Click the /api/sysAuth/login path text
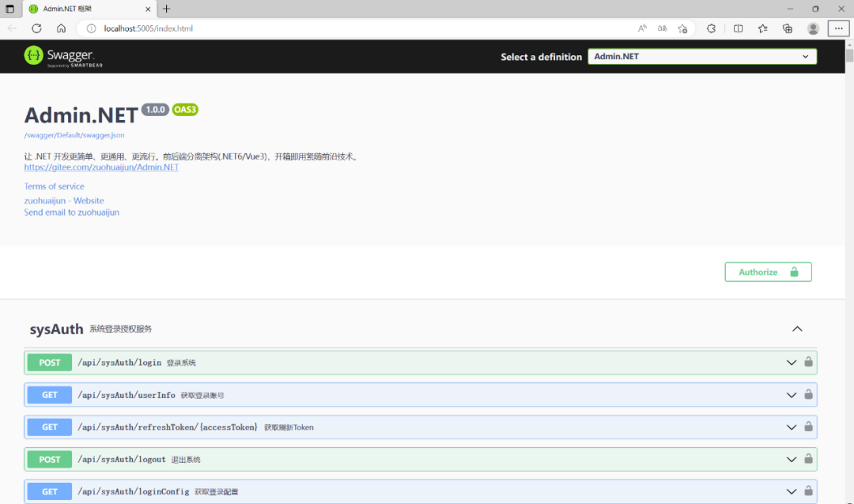This screenshot has height=504, width=854. click(x=119, y=363)
